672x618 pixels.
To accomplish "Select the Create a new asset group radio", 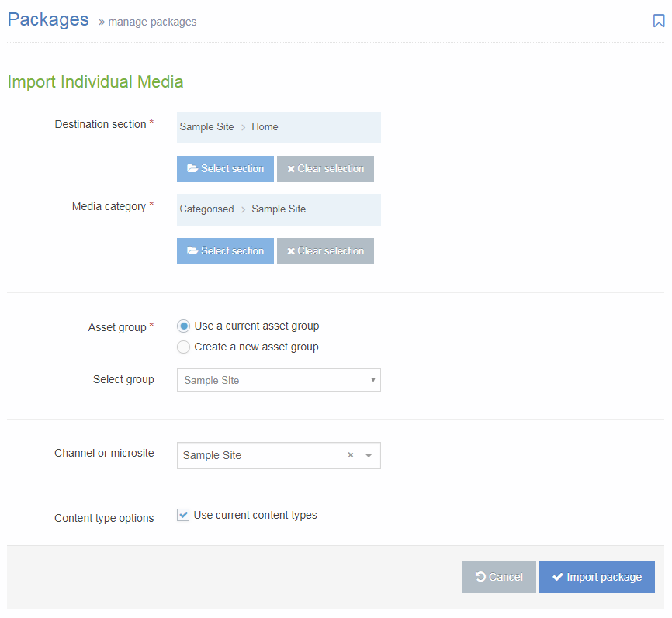I will [183, 347].
